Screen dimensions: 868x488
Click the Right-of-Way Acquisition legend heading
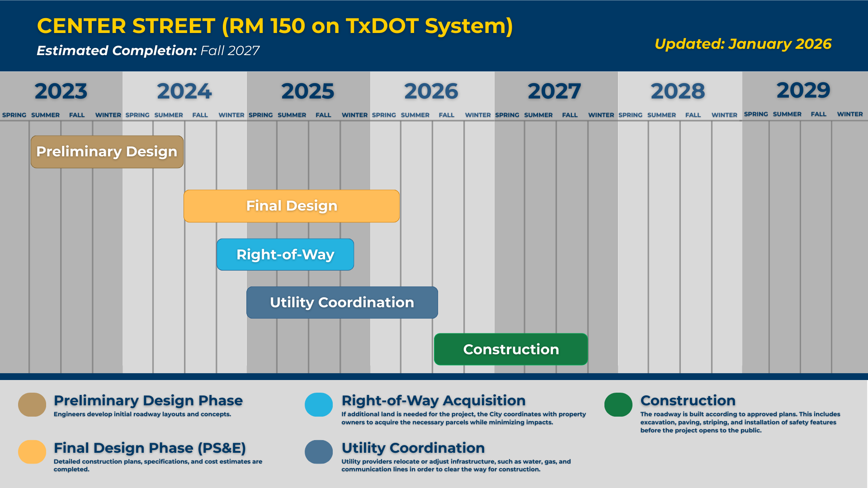(x=433, y=400)
